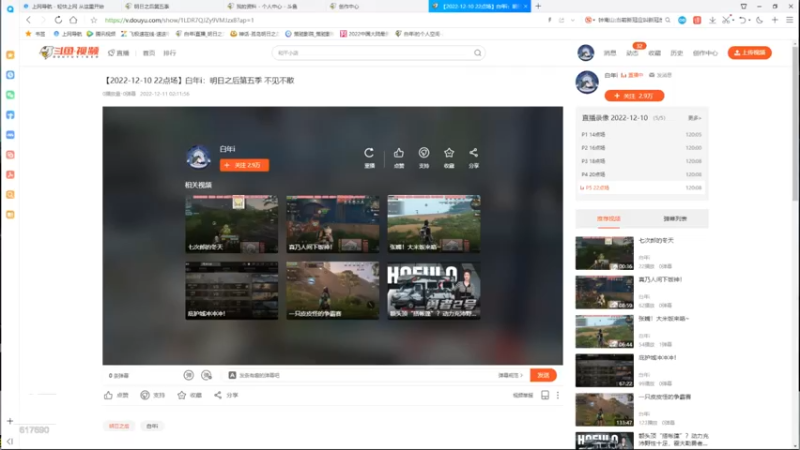Select episode P5 22点场
Screen dimensions: 800x450
click(x=641, y=188)
